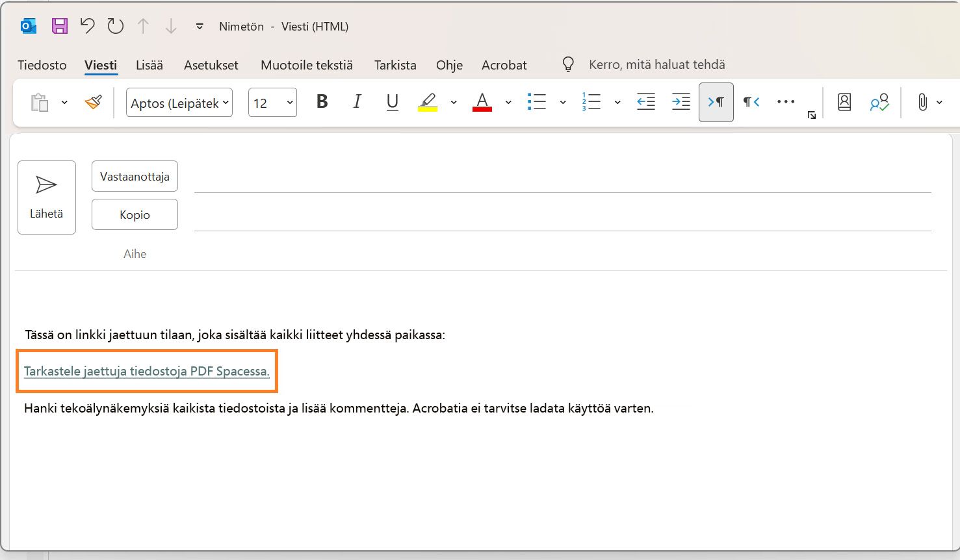Show more ribbon commands via three dots
Viewport: 960px width, 560px height.
[786, 102]
